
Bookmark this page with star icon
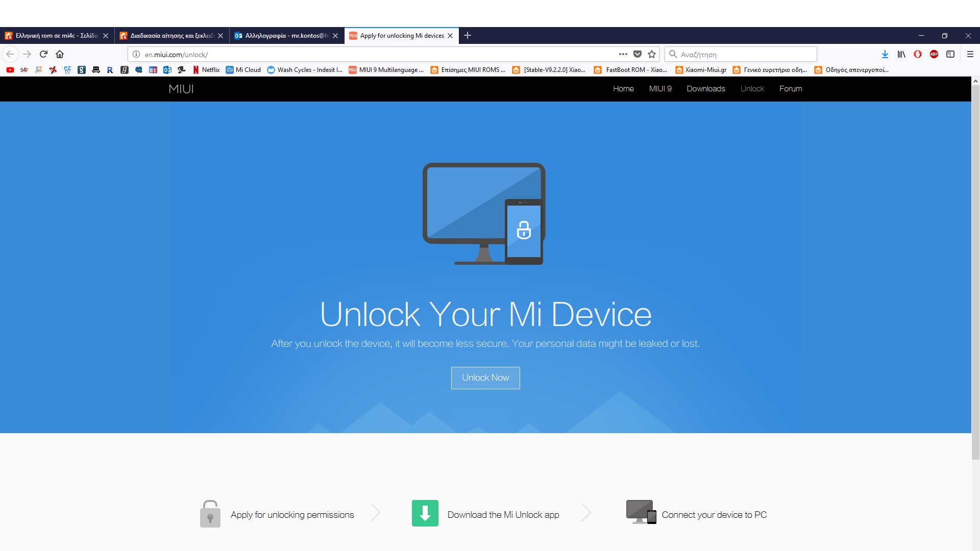click(x=652, y=54)
